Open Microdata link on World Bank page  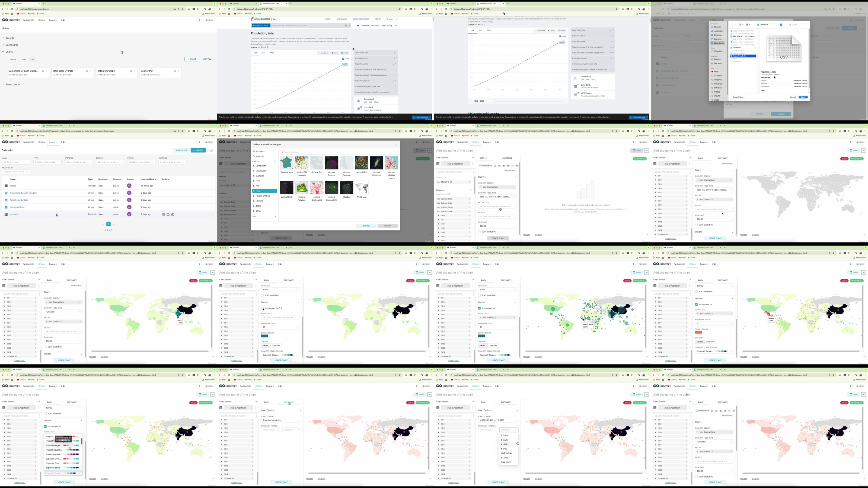(375, 25)
